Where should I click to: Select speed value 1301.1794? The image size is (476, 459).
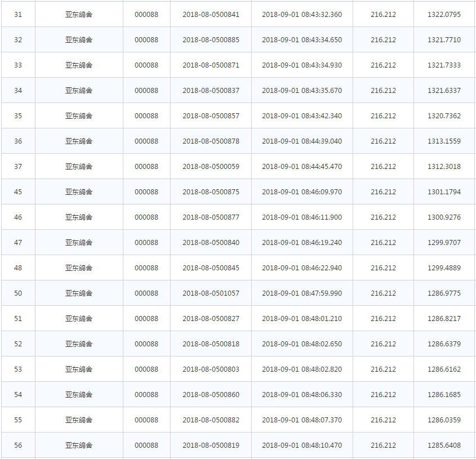point(444,192)
